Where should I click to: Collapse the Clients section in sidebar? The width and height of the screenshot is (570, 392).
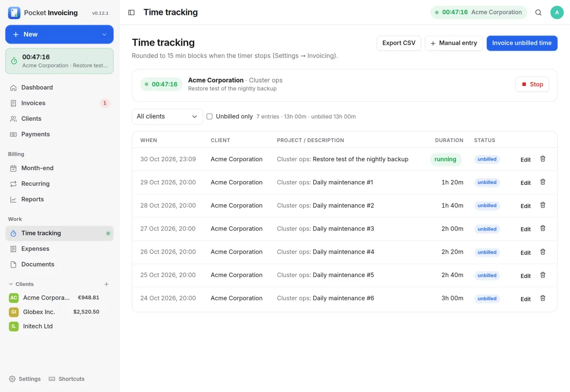click(x=11, y=284)
